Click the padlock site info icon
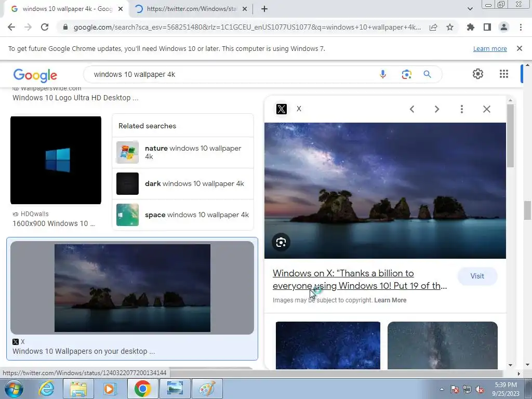The image size is (532, 399). coord(65,27)
